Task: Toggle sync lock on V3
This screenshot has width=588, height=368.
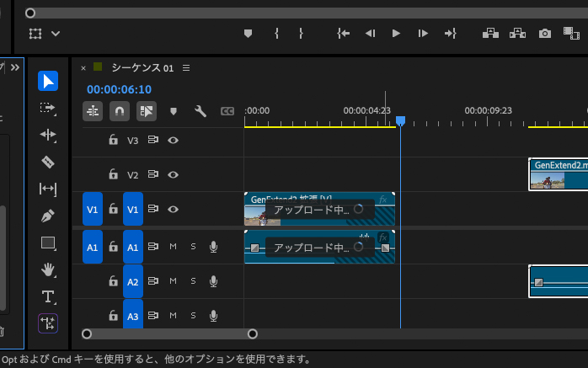Action: tap(153, 140)
